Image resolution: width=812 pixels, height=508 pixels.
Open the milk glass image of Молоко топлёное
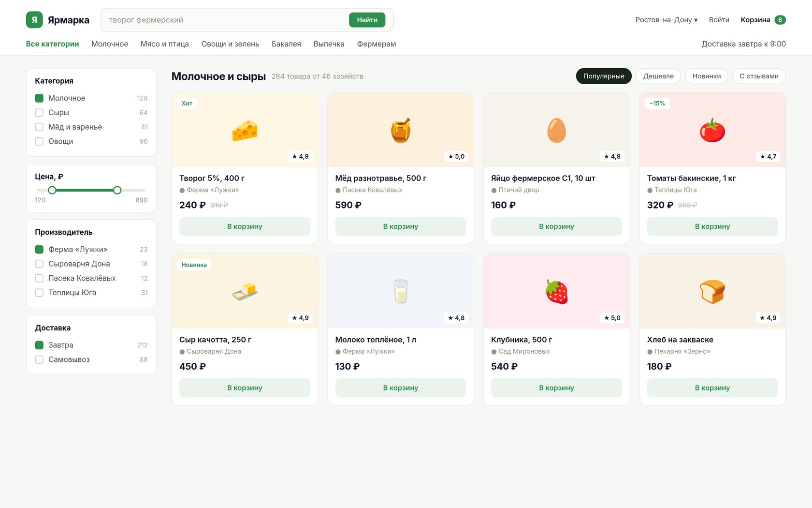point(401,292)
